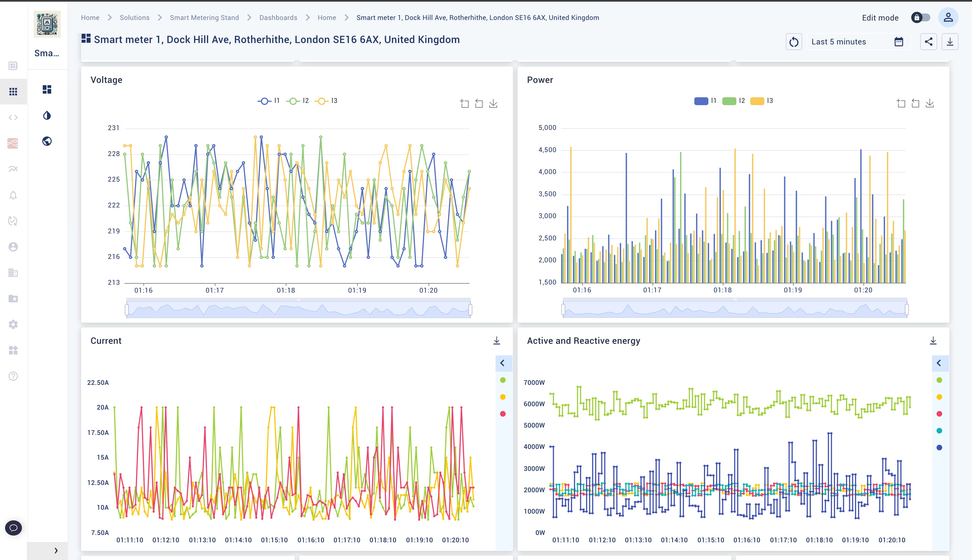Toggle I2 series in Power legend

click(x=734, y=101)
